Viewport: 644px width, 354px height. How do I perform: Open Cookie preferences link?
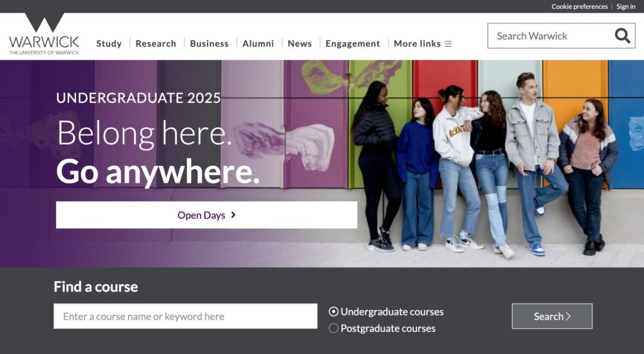click(x=579, y=6)
